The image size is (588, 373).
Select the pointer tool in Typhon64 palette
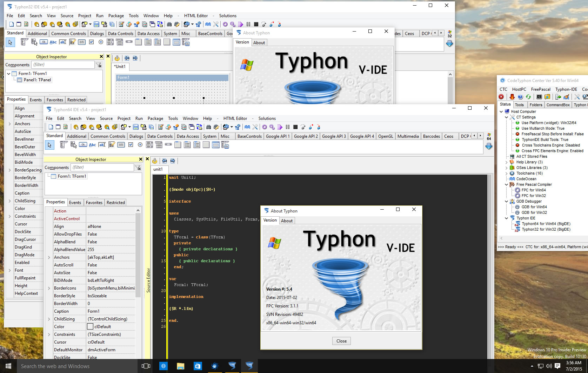point(49,145)
